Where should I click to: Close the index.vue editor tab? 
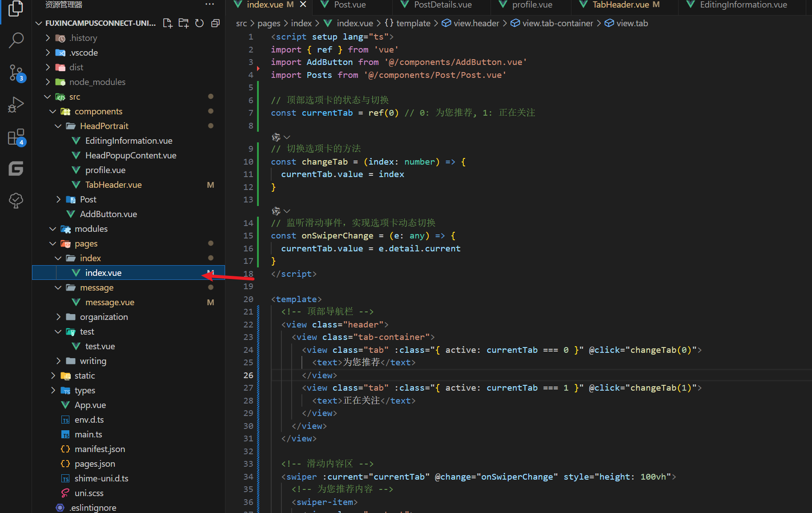point(303,4)
